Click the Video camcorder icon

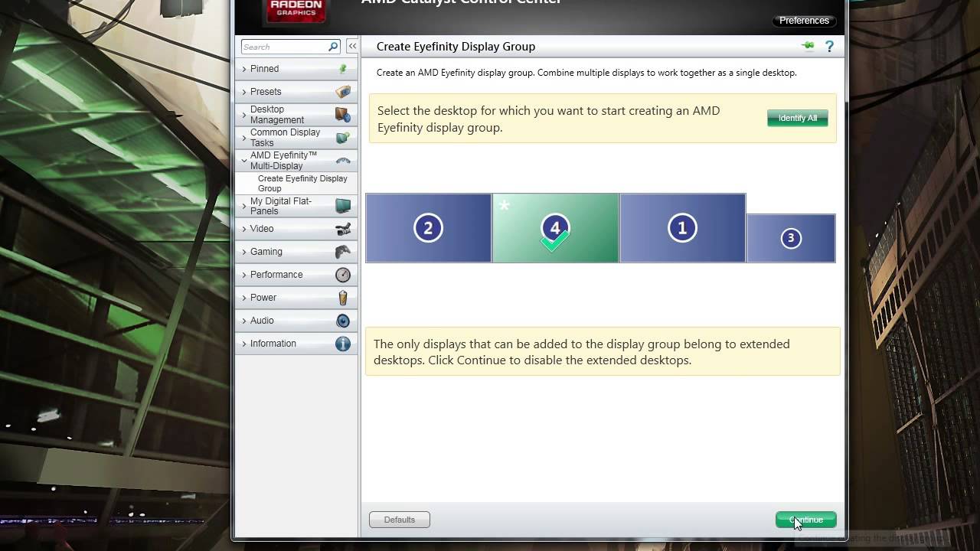(x=343, y=229)
